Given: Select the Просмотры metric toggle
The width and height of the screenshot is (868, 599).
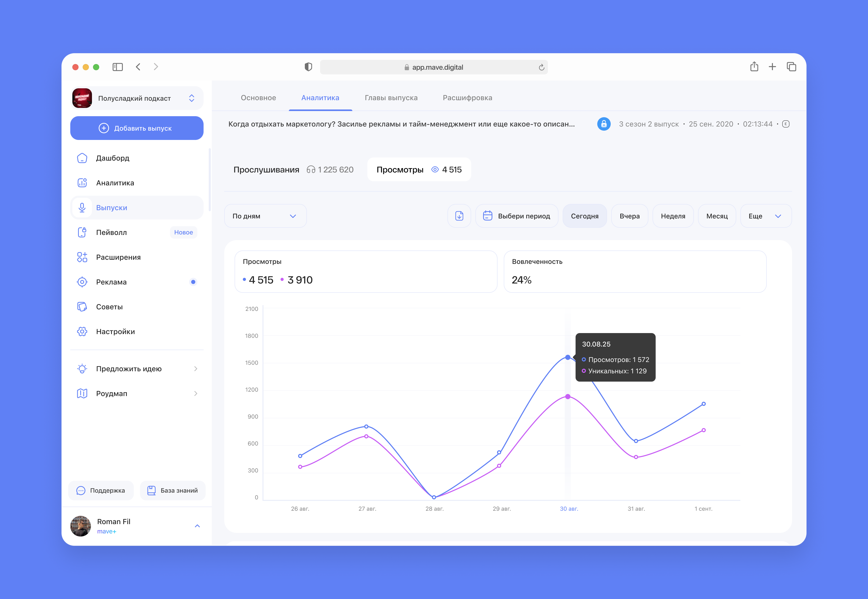Looking at the screenshot, I should pyautogui.click(x=419, y=170).
